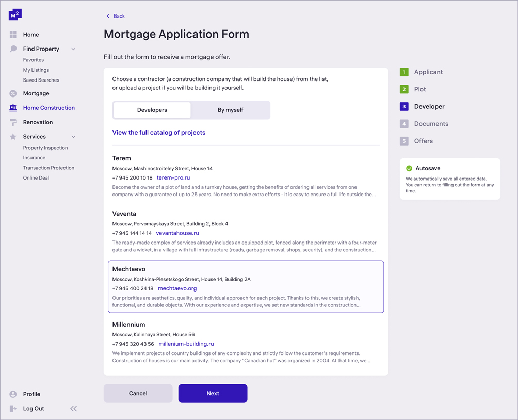Click the M2 logo icon

click(x=15, y=15)
